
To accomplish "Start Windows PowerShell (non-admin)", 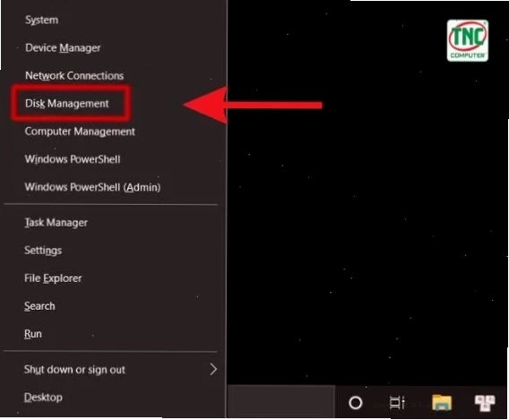I will (x=73, y=159).
